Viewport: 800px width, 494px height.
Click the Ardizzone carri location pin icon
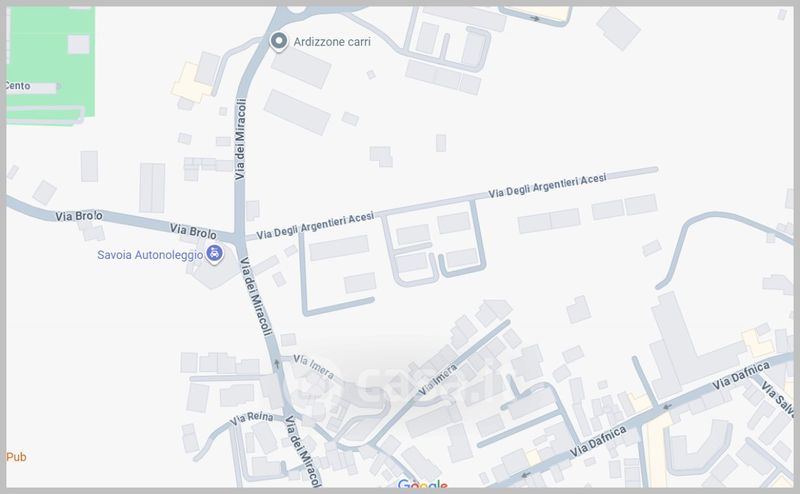click(x=279, y=41)
